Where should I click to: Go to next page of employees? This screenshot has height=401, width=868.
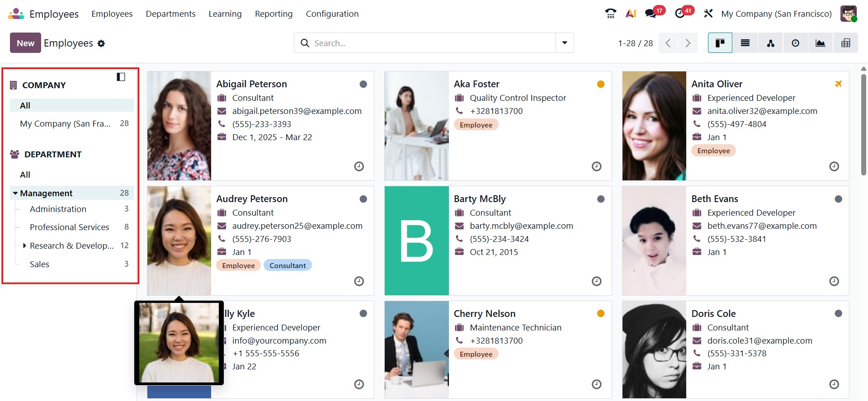[x=688, y=43]
